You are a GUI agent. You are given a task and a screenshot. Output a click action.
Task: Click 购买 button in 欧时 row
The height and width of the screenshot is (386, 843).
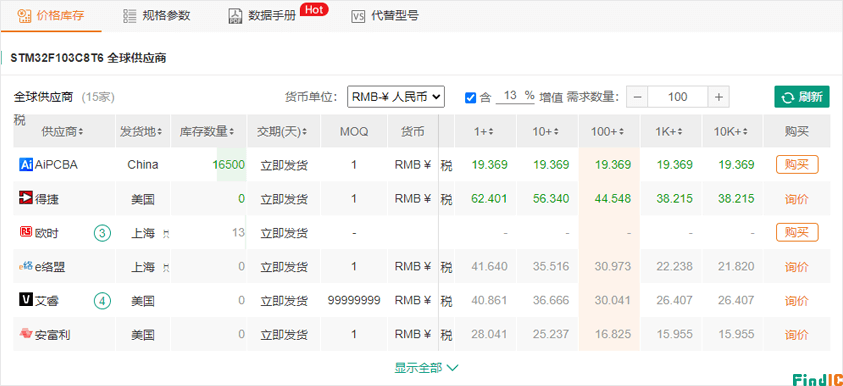tap(797, 232)
